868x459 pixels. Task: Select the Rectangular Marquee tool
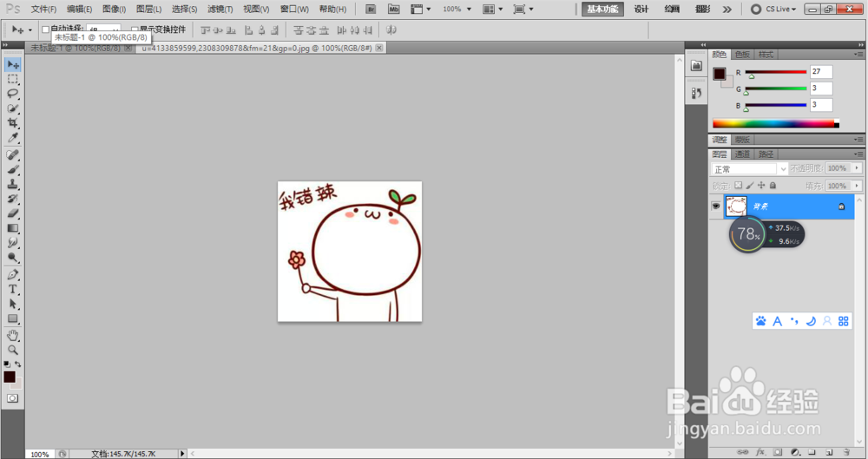(13, 79)
